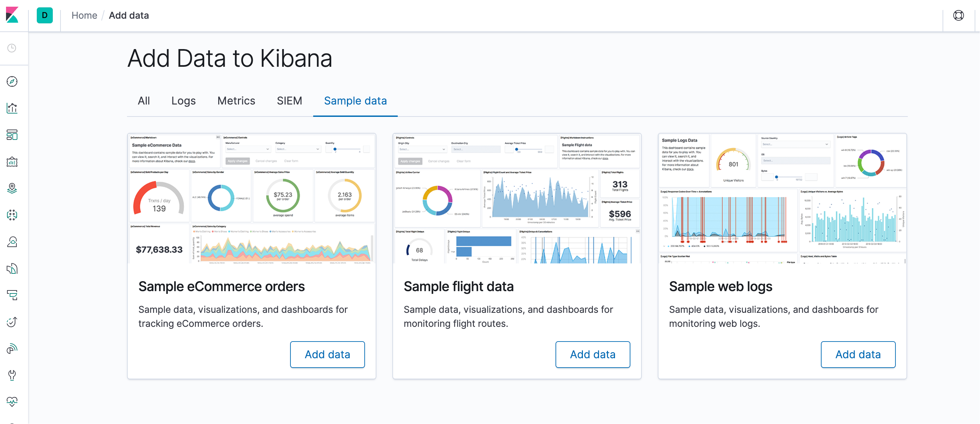Click the web logs dashboard thumbnail
The image size is (980, 424).
tap(782, 198)
